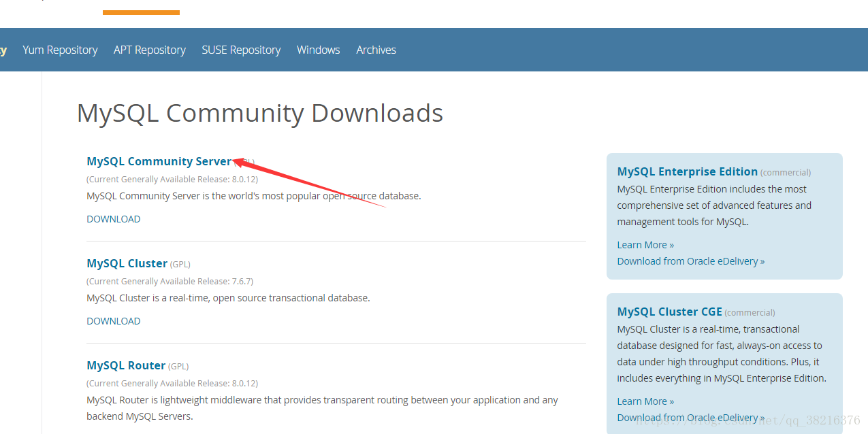This screenshot has height=434, width=868.
Task: Click the '(GPL)' label beside MySQL Router
Action: click(x=179, y=367)
